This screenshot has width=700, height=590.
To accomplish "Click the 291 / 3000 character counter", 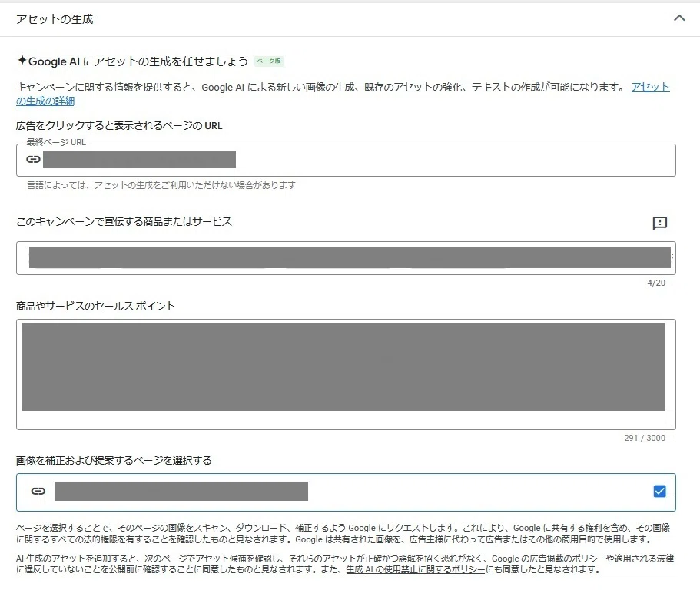I will [x=645, y=438].
